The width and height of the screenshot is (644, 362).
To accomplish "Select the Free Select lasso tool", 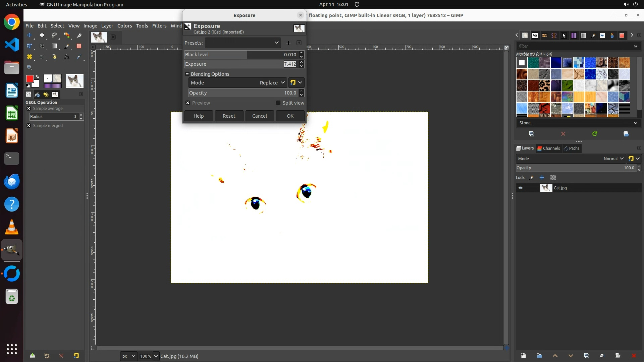I will (54, 35).
